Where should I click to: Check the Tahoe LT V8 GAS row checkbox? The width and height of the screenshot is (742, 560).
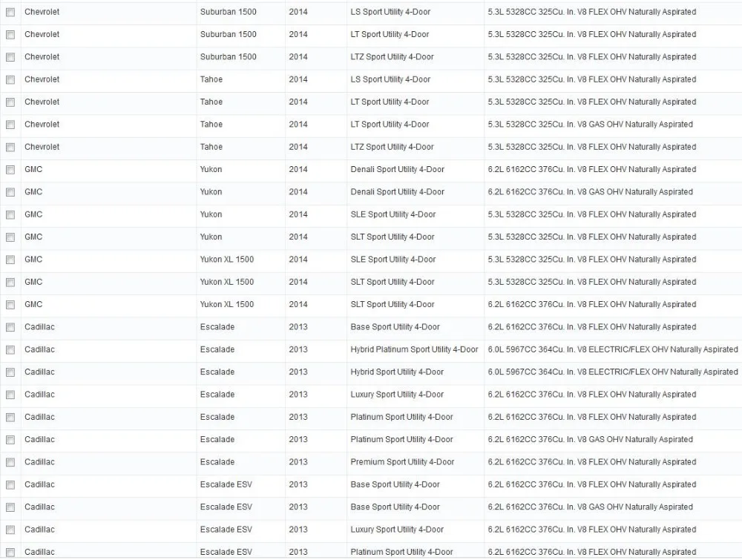[10, 125]
